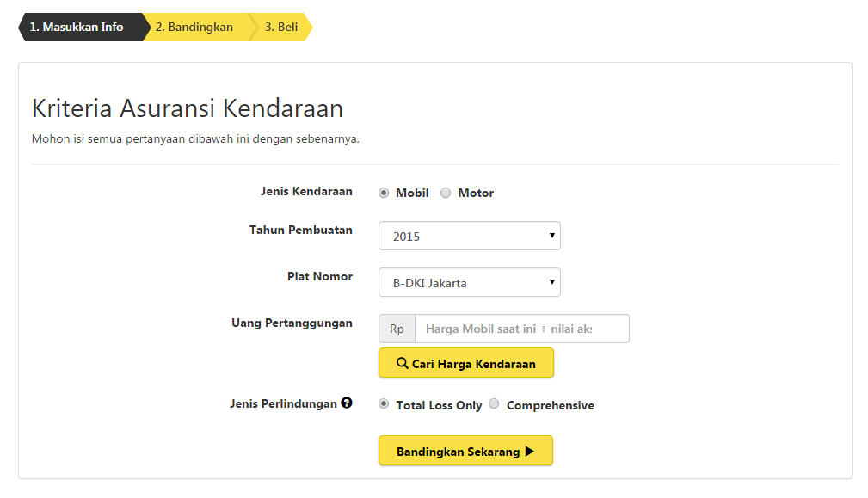Select the Motor vehicle type radio button
868x498 pixels.
coord(446,193)
